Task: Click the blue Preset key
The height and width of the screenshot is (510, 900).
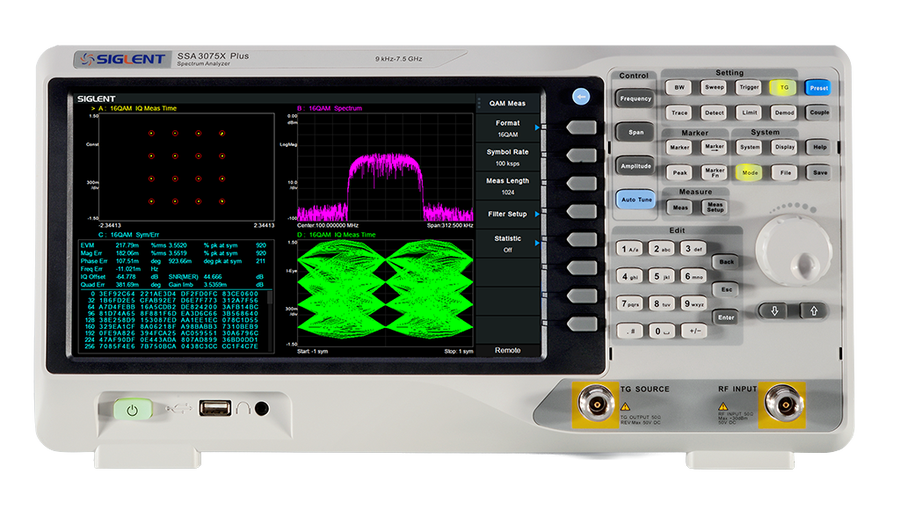Action: 818,88
